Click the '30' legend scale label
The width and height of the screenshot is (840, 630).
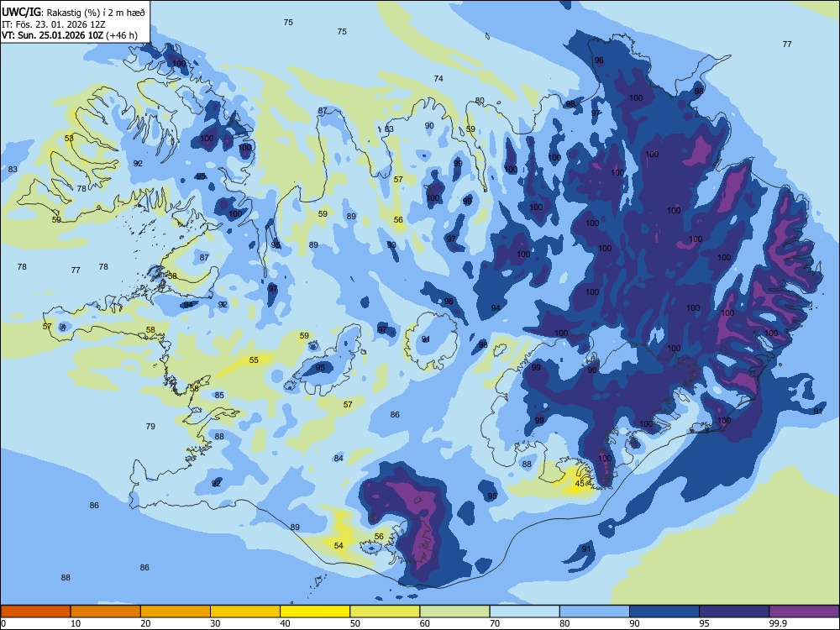point(215,623)
